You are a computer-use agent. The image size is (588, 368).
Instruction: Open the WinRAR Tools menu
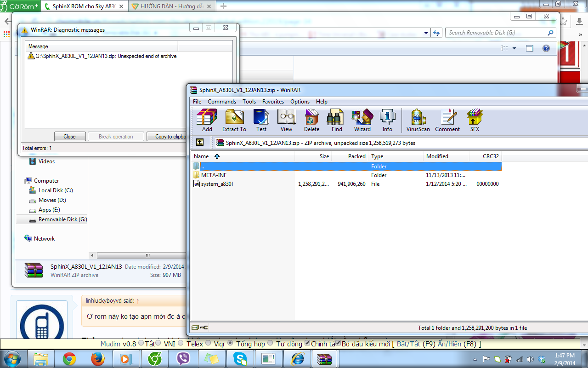[249, 102]
